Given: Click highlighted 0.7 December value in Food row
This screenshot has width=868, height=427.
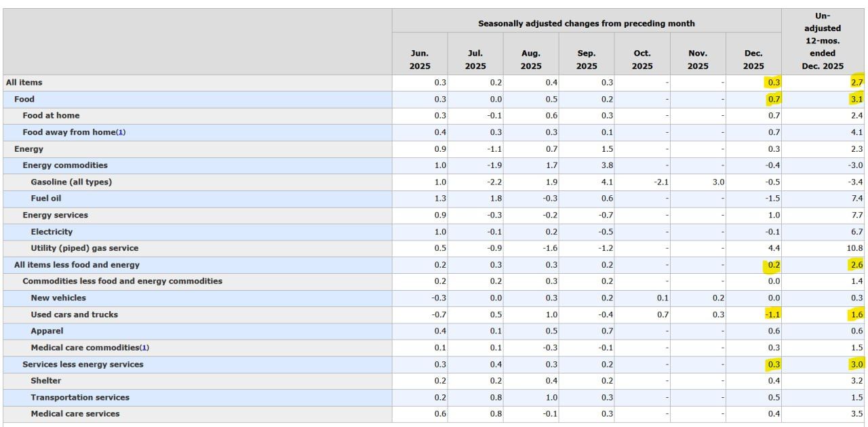Looking at the screenshot, I should pos(773,99).
